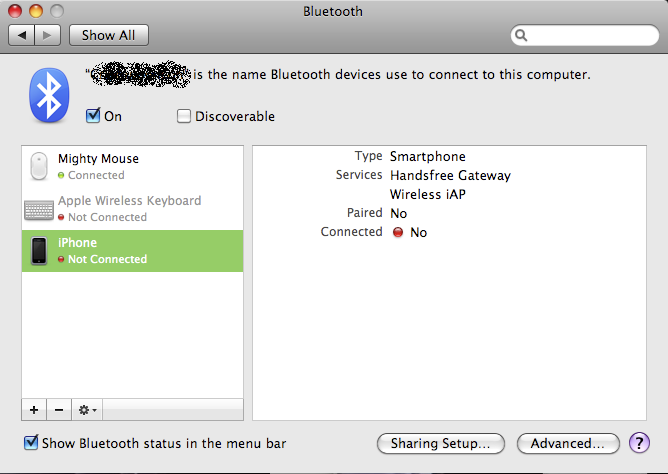This screenshot has width=668, height=474.
Task: Select Apple Wireless Keyboard list row
Action: 132,209
